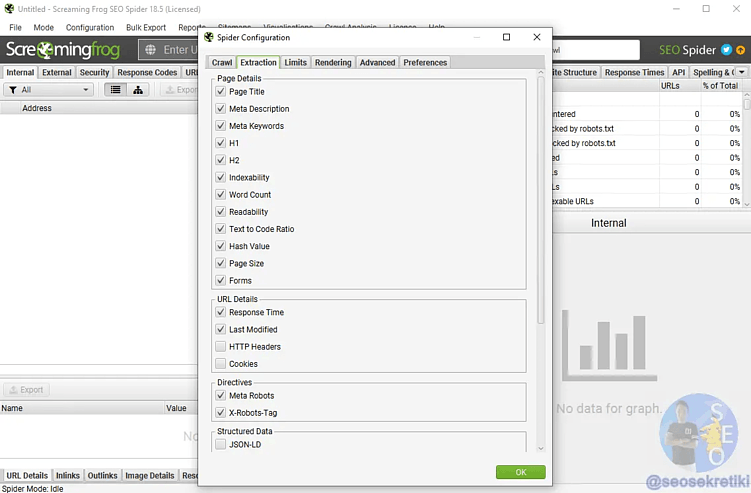The image size is (751, 493).
Task: Click the globe icon beside URL field
Action: point(150,50)
